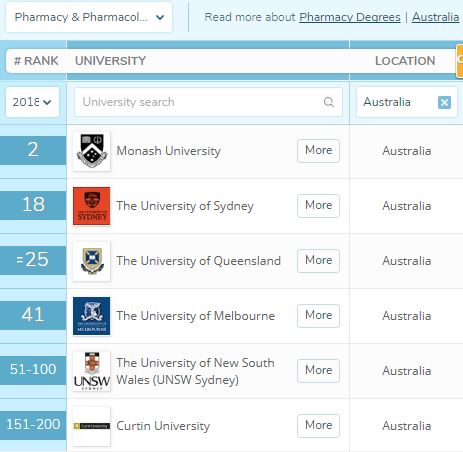Viewport: 463px width, 452px height.
Task: Click More for Monash University
Action: (x=318, y=151)
